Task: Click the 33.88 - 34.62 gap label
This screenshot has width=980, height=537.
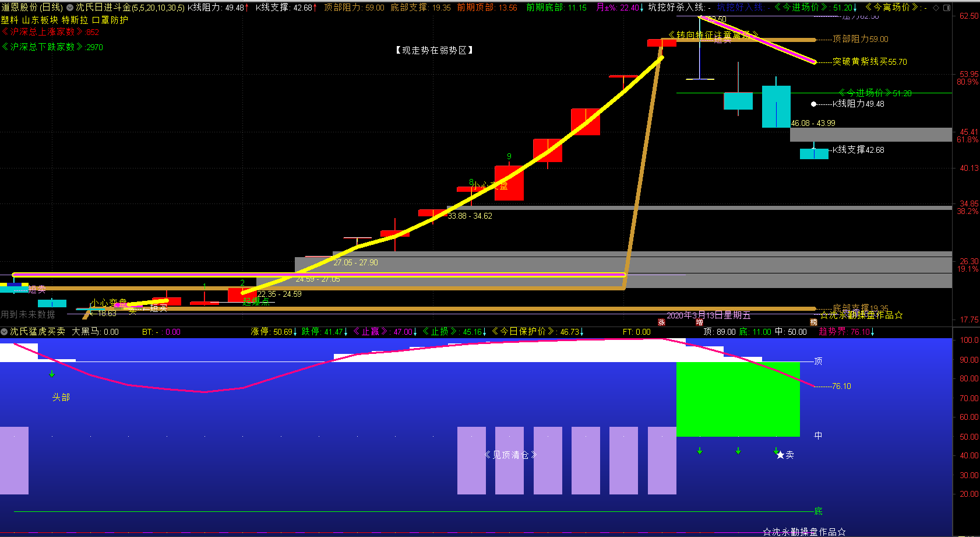Action: click(470, 216)
